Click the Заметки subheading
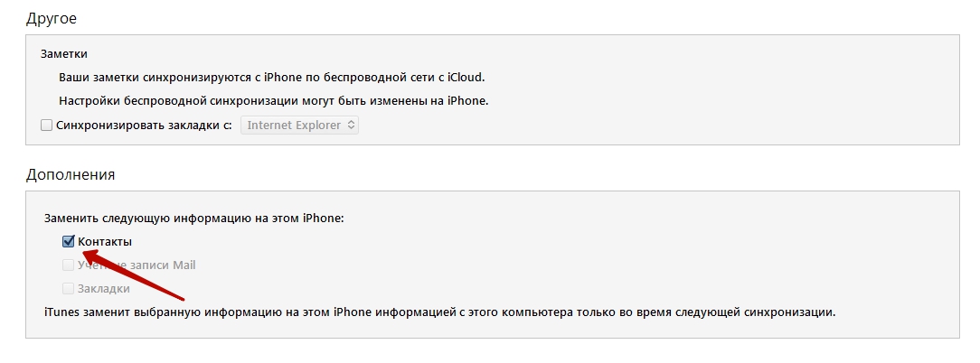This screenshot has width=980, height=363. pyautogui.click(x=65, y=54)
